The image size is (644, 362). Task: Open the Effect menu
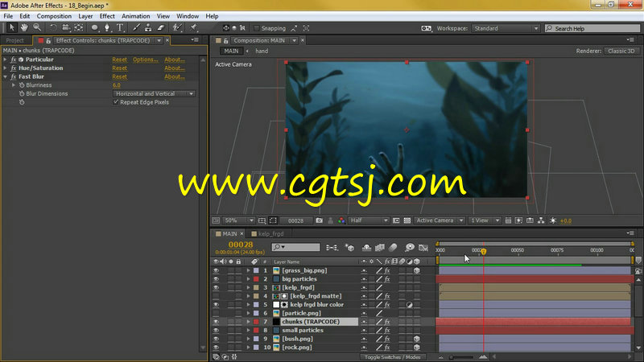coord(107,16)
